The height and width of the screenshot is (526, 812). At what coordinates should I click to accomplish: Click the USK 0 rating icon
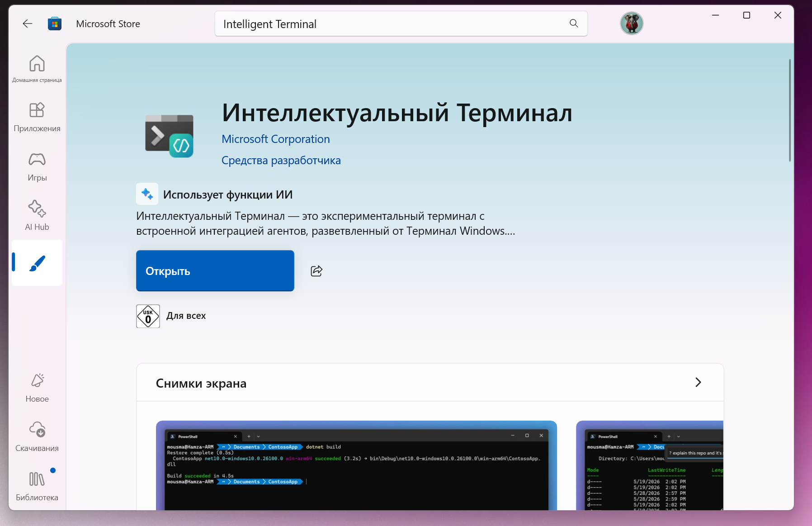point(148,316)
